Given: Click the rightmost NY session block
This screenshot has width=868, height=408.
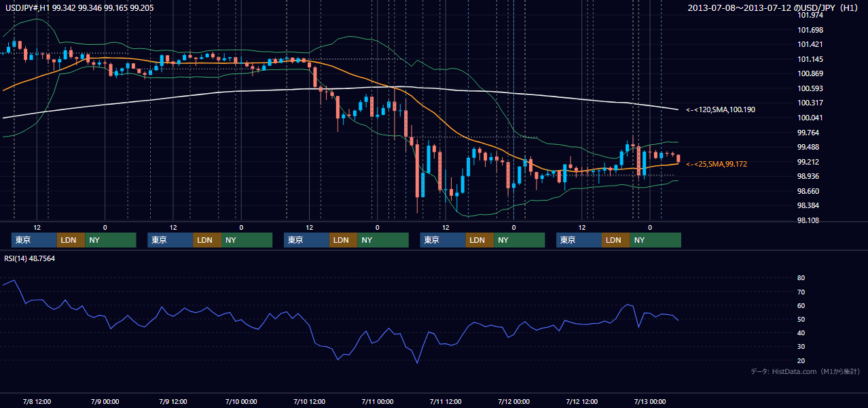Looking at the screenshot, I should click(655, 240).
